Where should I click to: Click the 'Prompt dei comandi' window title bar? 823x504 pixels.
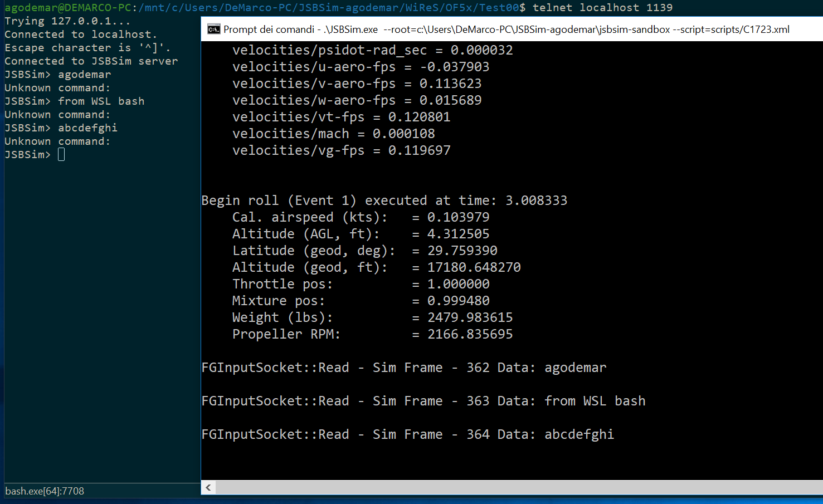pos(512,30)
